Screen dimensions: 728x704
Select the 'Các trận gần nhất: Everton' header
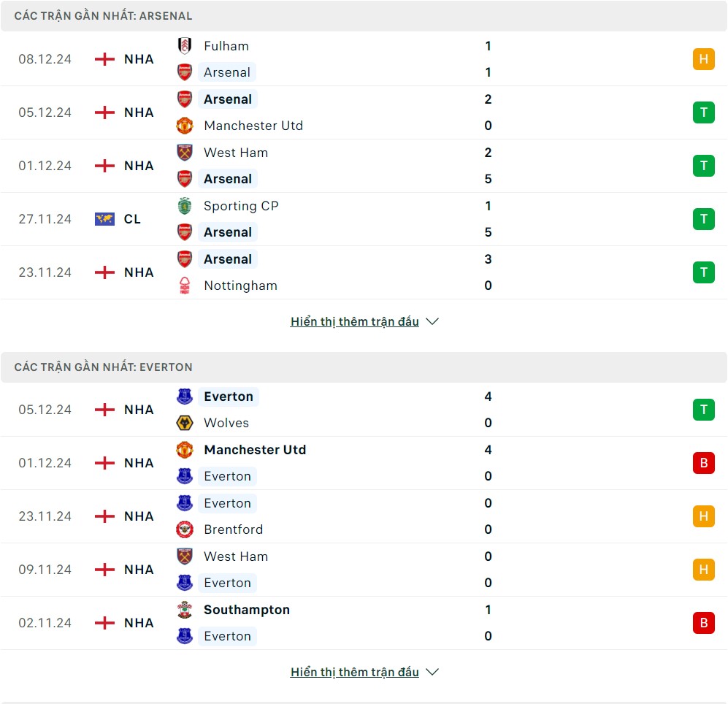(103, 367)
